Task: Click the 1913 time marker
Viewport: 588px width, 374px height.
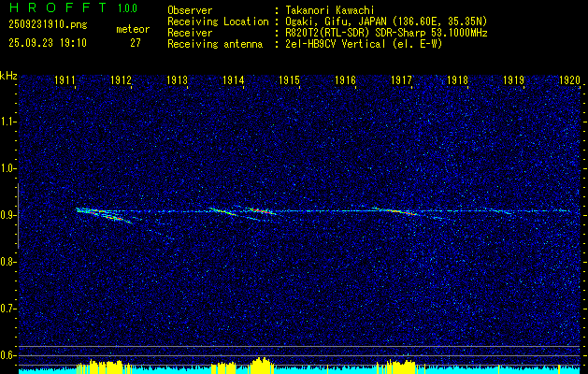Action: coord(177,80)
